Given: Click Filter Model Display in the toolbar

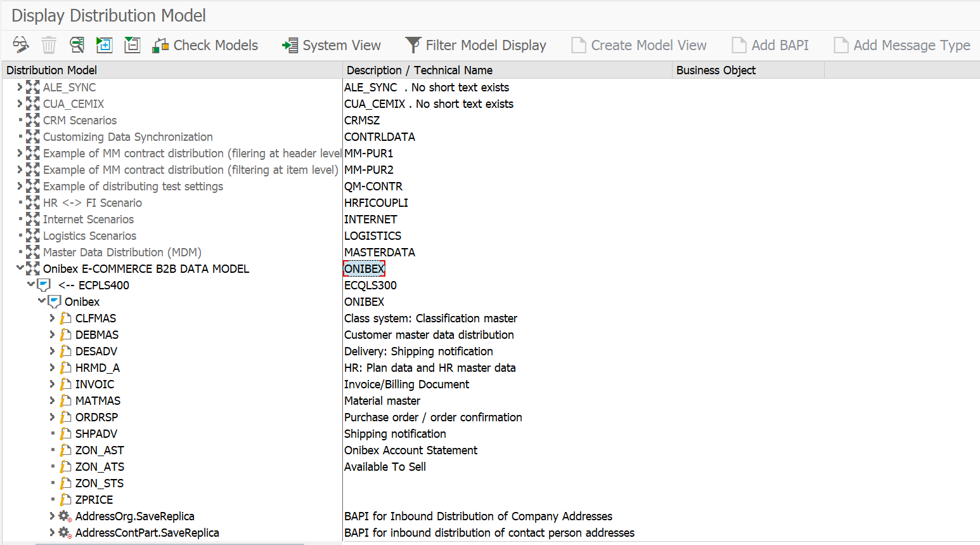Looking at the screenshot, I should tap(475, 45).
